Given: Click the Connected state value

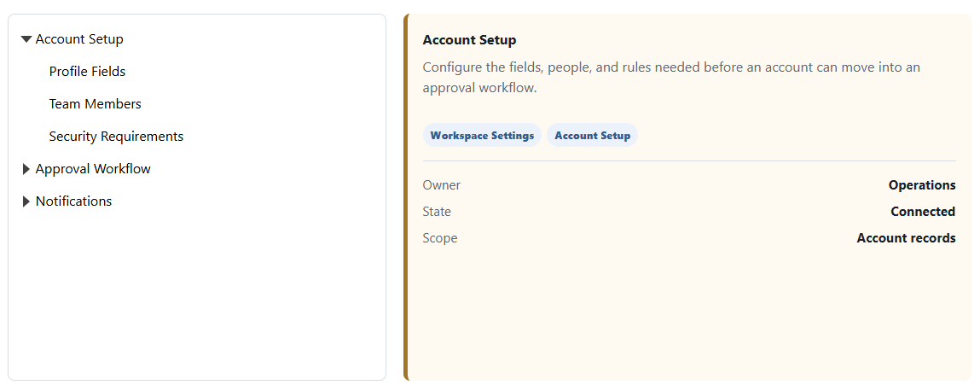Looking at the screenshot, I should (923, 212).
